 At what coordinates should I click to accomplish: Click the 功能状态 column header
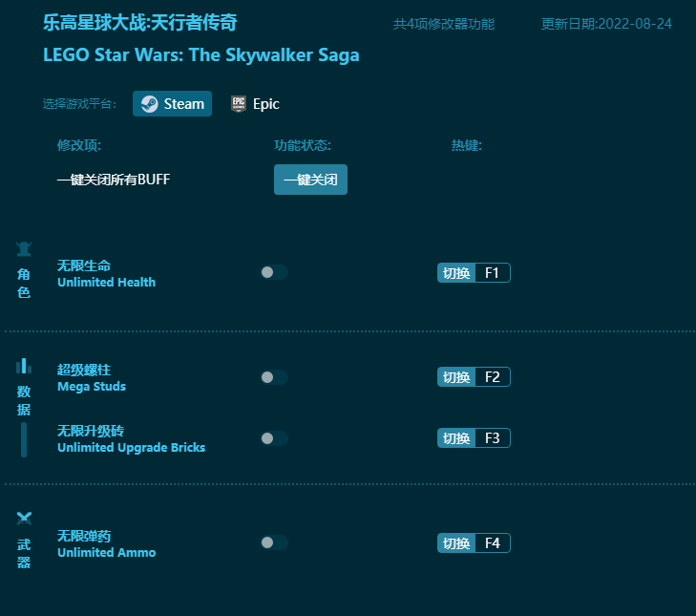click(303, 145)
